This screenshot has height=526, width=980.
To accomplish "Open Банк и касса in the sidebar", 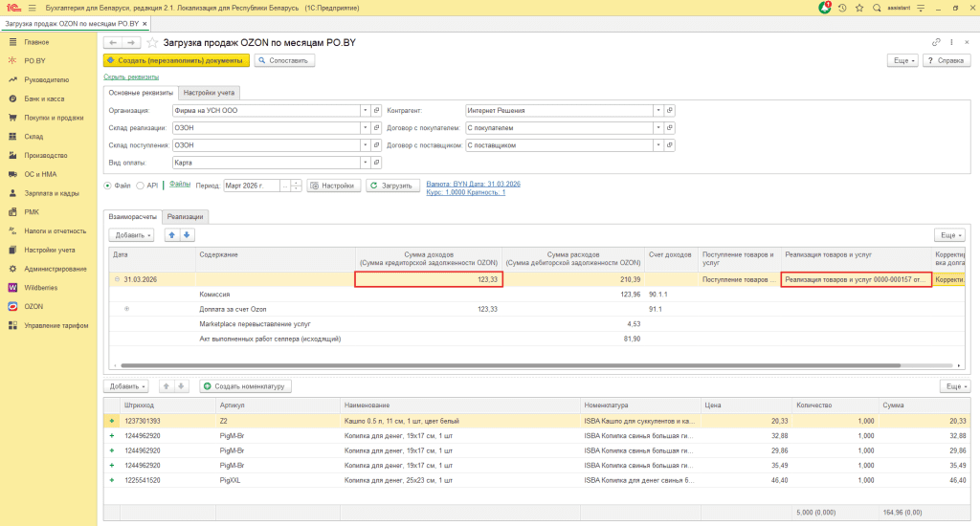I will (x=44, y=99).
